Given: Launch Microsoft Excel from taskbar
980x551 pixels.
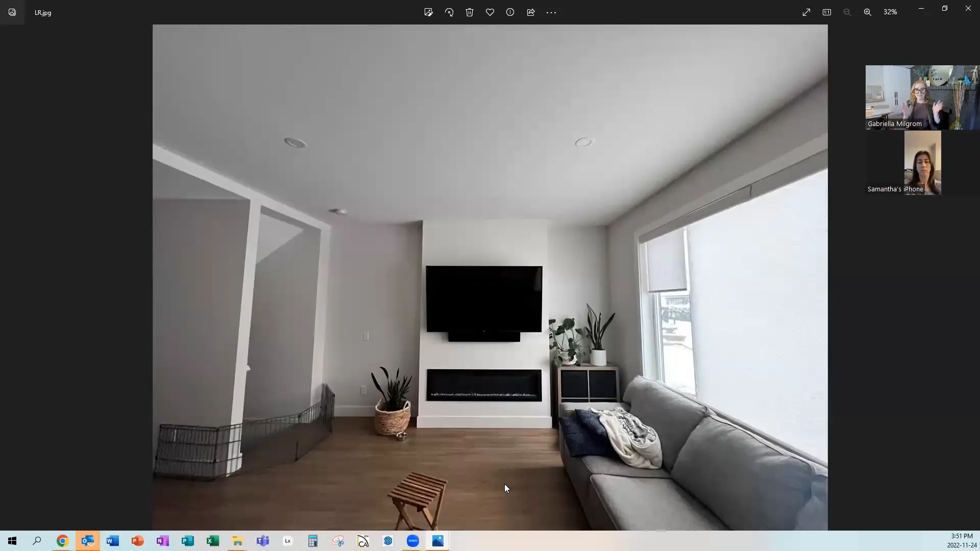Looking at the screenshot, I should tap(213, 541).
